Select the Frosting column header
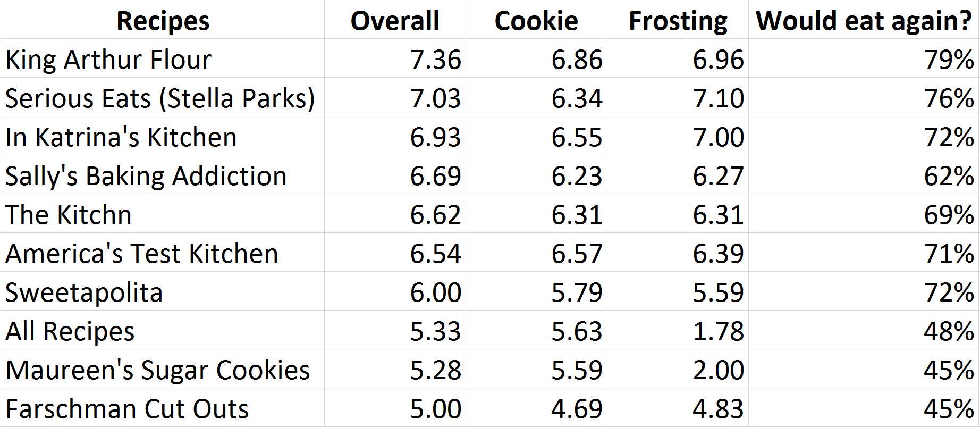The width and height of the screenshot is (980, 427). (x=678, y=20)
